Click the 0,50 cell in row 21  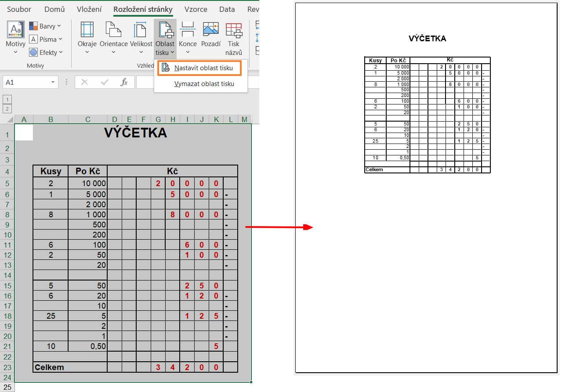click(x=88, y=346)
